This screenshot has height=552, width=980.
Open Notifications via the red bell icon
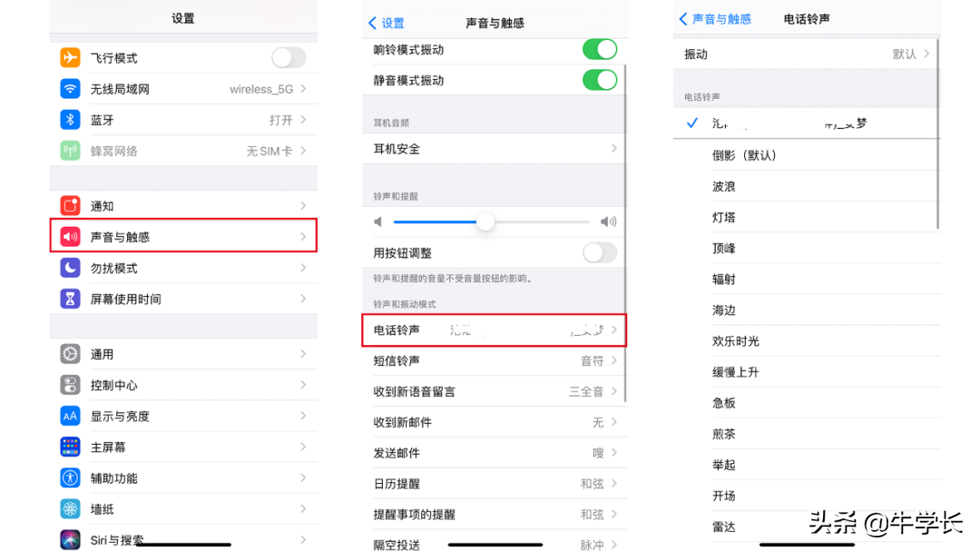pyautogui.click(x=69, y=205)
